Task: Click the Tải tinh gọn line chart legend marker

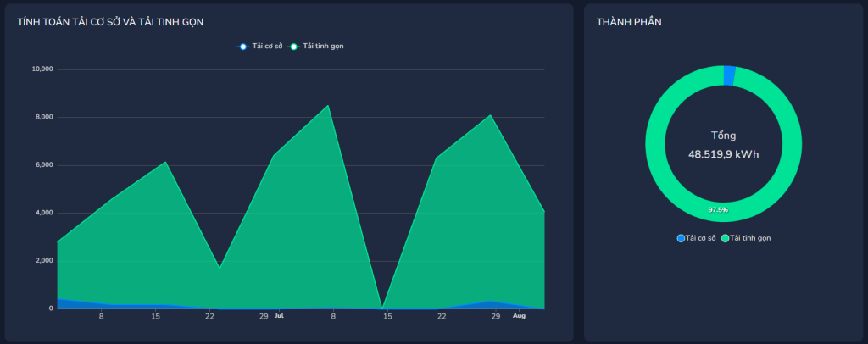Action: click(x=294, y=46)
